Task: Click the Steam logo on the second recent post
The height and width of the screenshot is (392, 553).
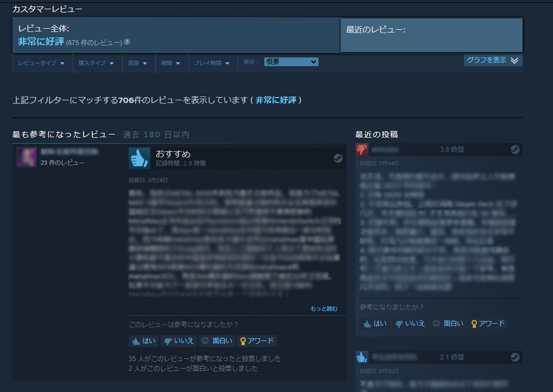Action: [514, 357]
